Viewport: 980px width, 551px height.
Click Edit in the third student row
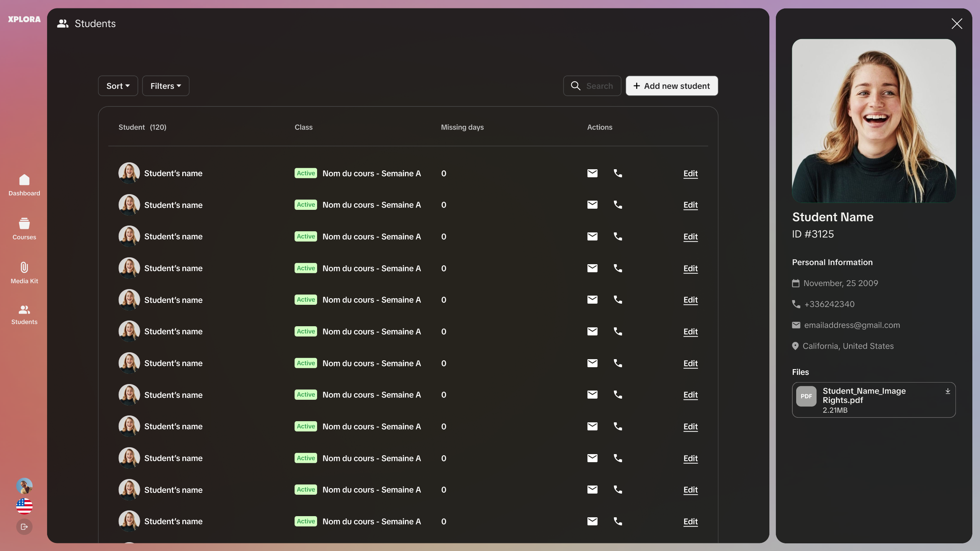690,237
